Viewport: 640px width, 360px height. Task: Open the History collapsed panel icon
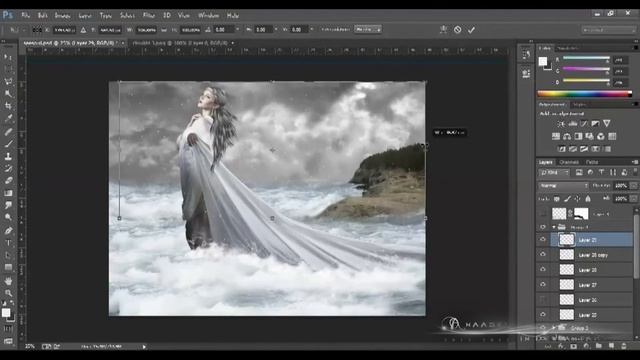(526, 54)
